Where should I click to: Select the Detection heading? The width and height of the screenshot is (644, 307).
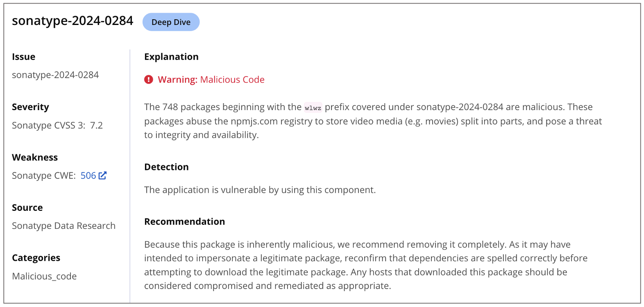pos(166,167)
